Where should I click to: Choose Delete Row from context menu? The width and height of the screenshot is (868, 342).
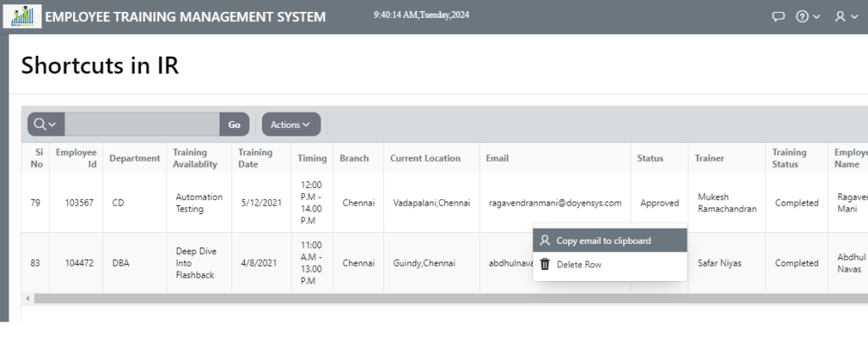pyautogui.click(x=579, y=265)
